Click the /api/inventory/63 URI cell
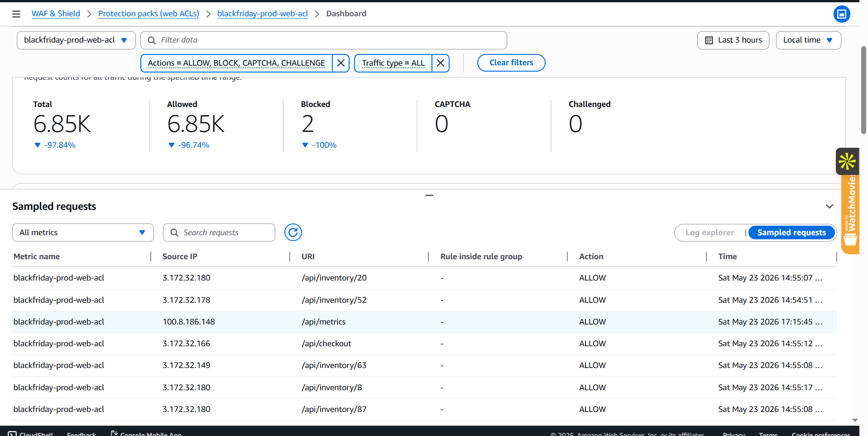The width and height of the screenshot is (868, 436). [334, 365]
